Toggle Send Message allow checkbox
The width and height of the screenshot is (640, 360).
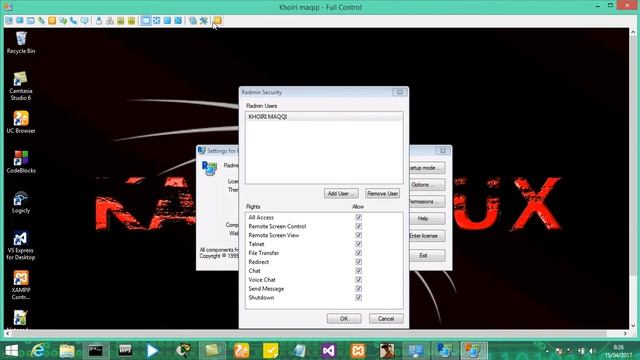[x=358, y=289]
